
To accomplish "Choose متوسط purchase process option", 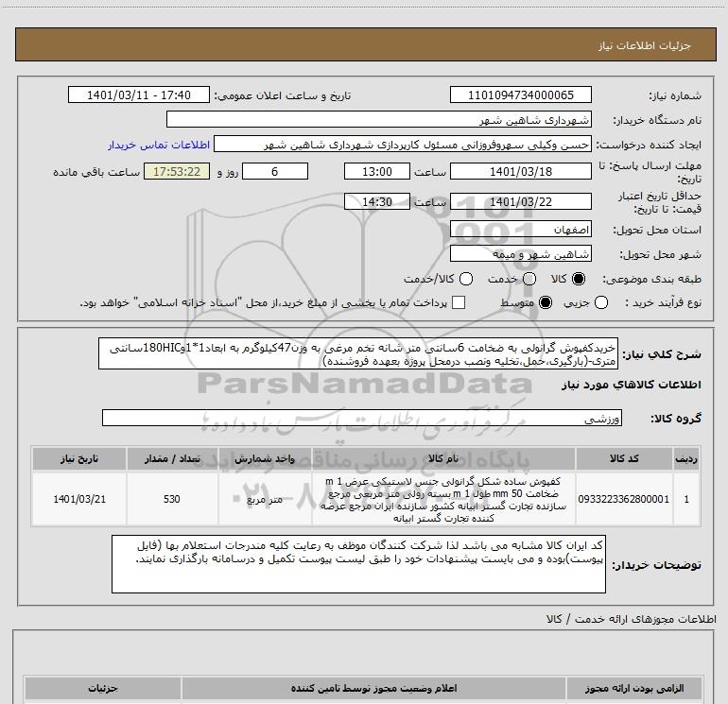I will click(x=546, y=302).
